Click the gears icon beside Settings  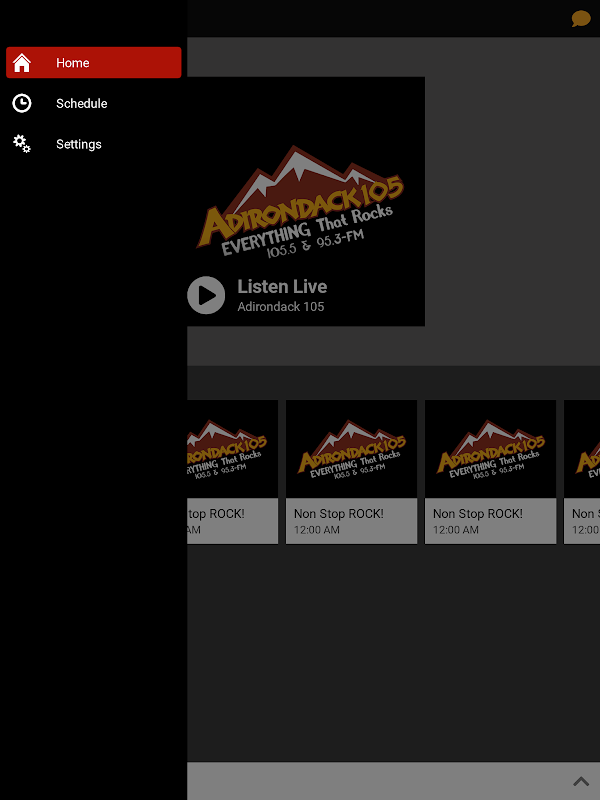[21, 144]
